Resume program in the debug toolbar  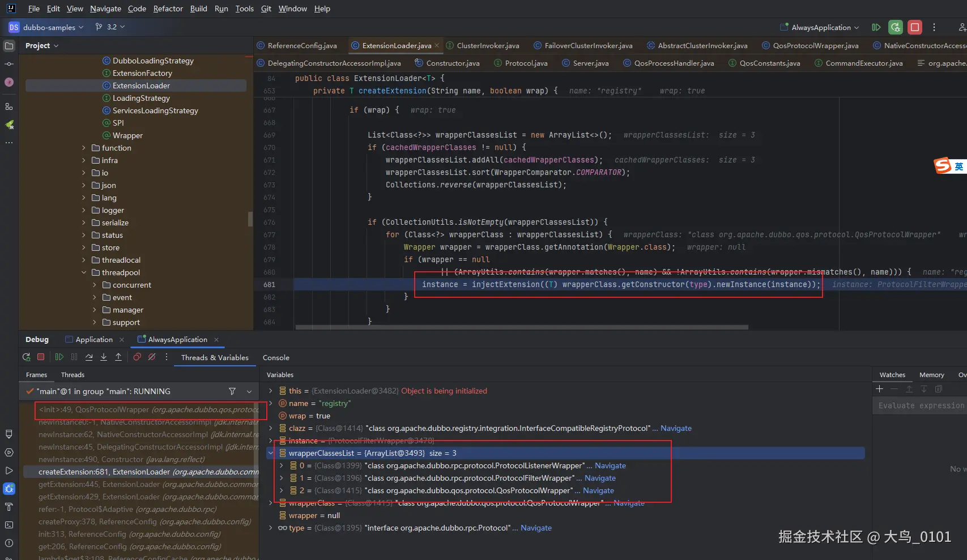click(x=59, y=357)
